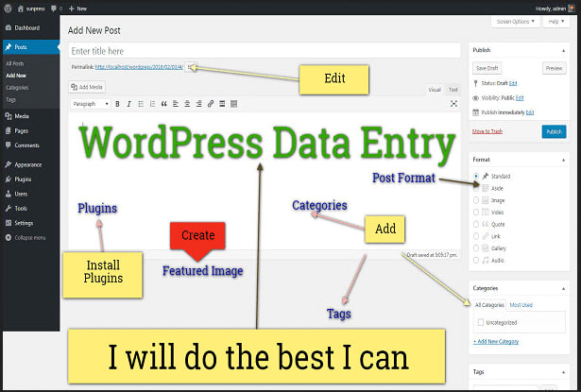
Task: Switch to the Visual editor tab
Action: pyautogui.click(x=435, y=90)
